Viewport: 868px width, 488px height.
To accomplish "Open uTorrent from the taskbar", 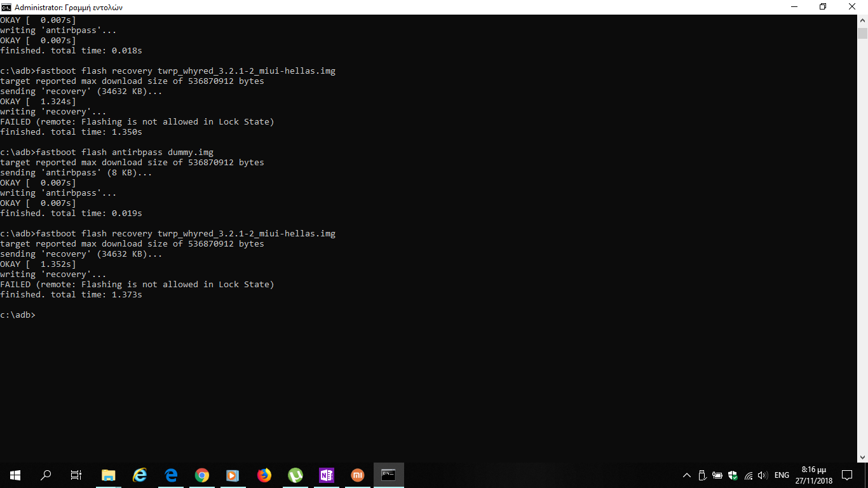I will (x=295, y=475).
